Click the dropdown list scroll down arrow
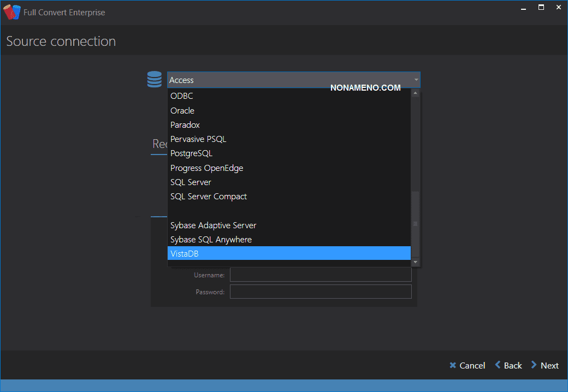This screenshot has height=392, width=568. click(x=415, y=262)
